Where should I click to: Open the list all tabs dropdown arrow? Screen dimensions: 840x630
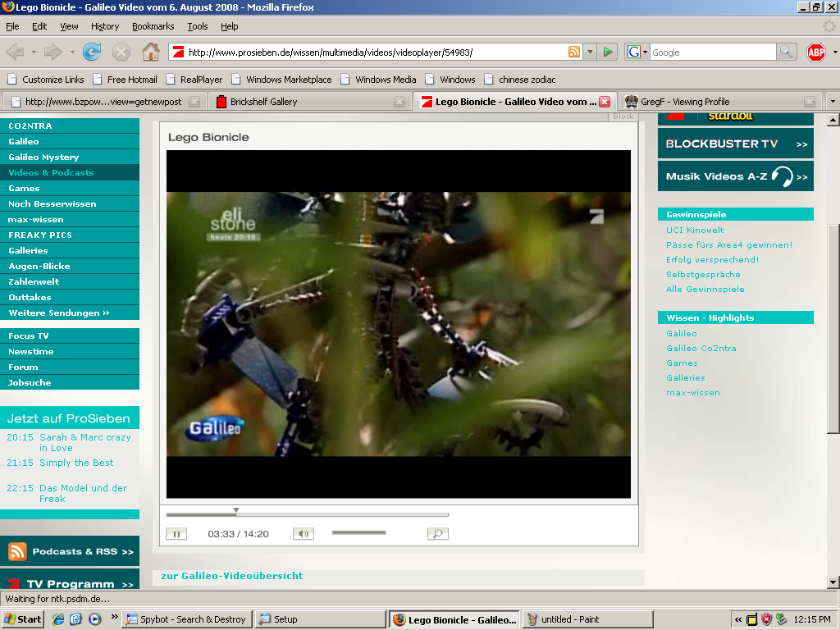click(x=833, y=101)
